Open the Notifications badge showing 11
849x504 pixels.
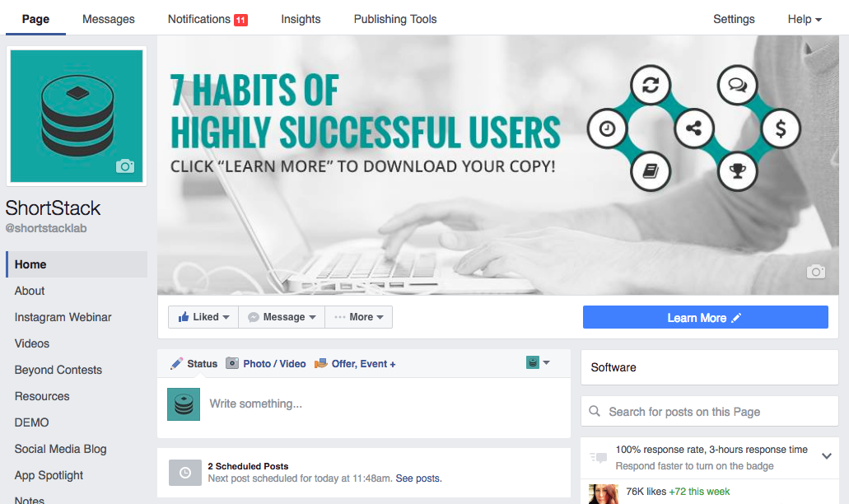point(241,20)
